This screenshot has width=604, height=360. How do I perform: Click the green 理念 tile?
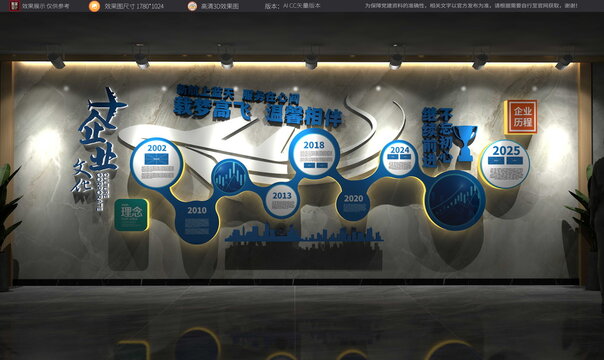[131, 214]
